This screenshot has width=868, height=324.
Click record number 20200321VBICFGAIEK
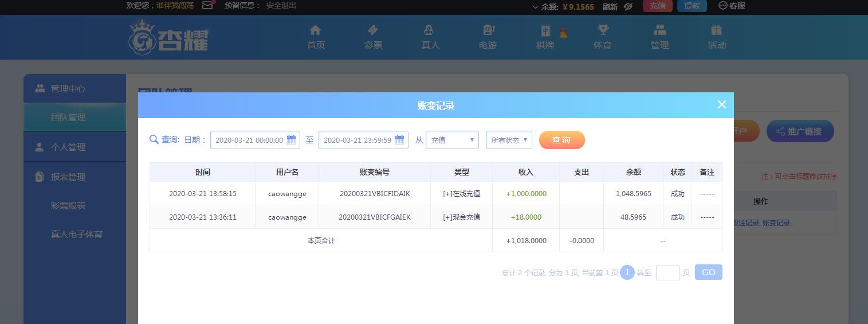[375, 217]
